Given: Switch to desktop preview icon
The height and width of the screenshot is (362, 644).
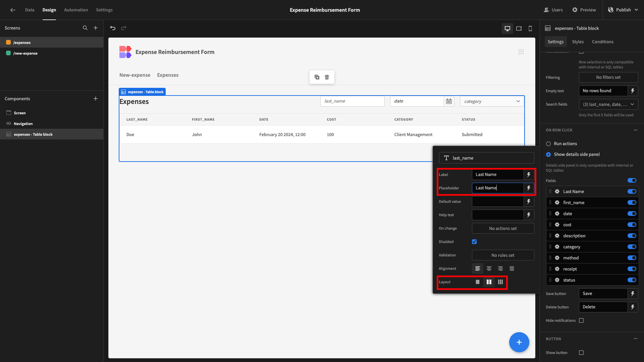Looking at the screenshot, I should [x=507, y=28].
